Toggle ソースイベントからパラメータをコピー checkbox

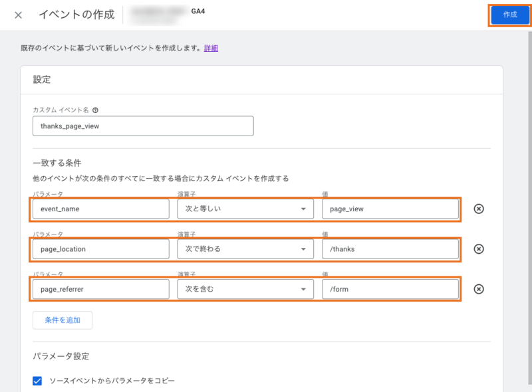[x=37, y=381]
